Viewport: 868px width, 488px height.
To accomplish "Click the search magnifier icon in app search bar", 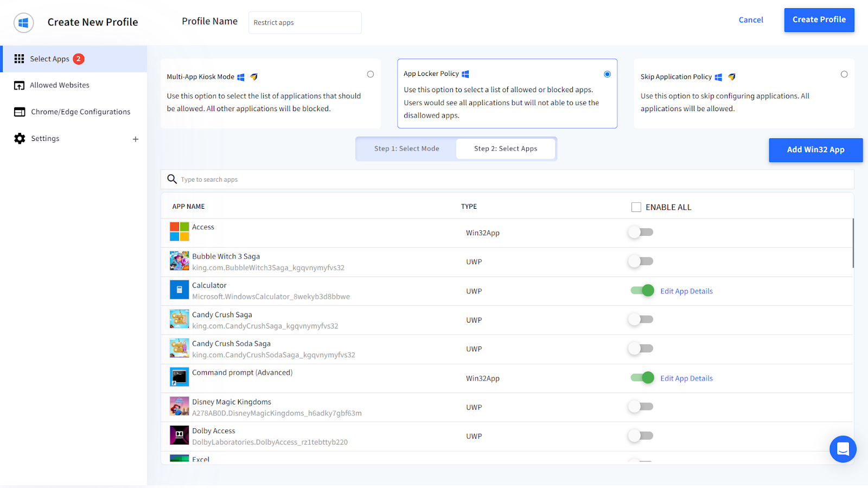I will (x=172, y=179).
